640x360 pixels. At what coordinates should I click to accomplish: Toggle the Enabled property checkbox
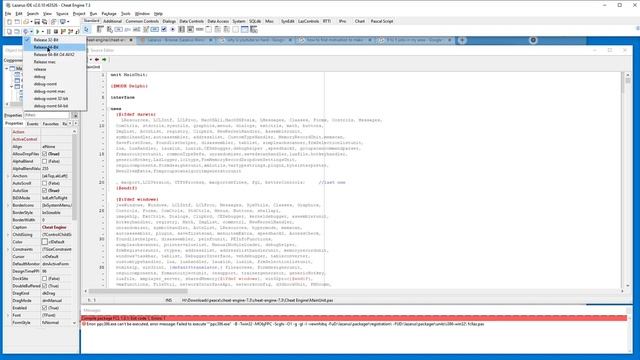(x=44, y=308)
